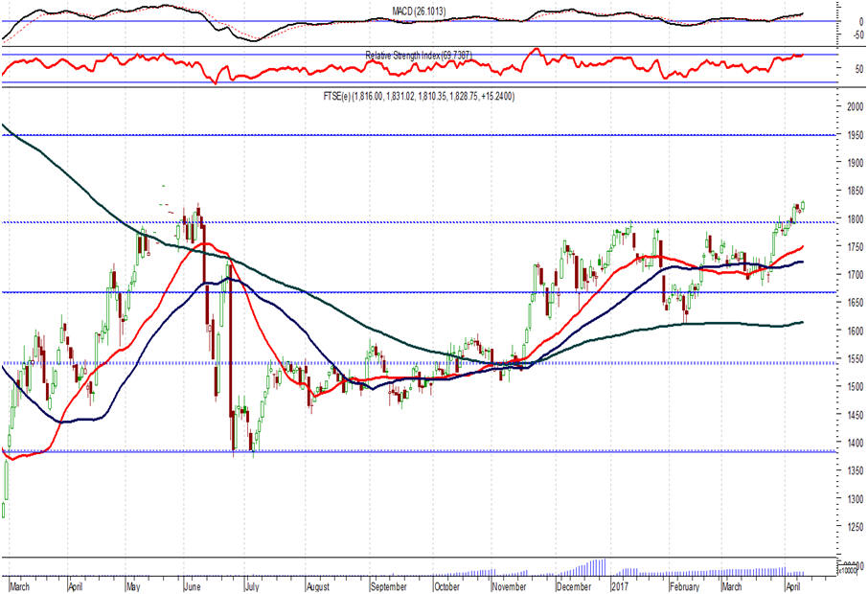Click the February month label

685,586
